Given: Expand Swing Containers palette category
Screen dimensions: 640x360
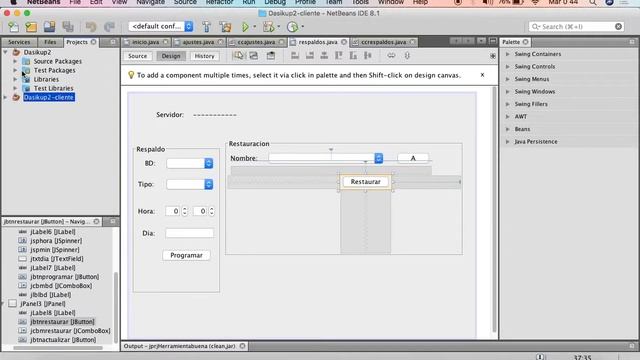Looking at the screenshot, I should (x=508, y=54).
